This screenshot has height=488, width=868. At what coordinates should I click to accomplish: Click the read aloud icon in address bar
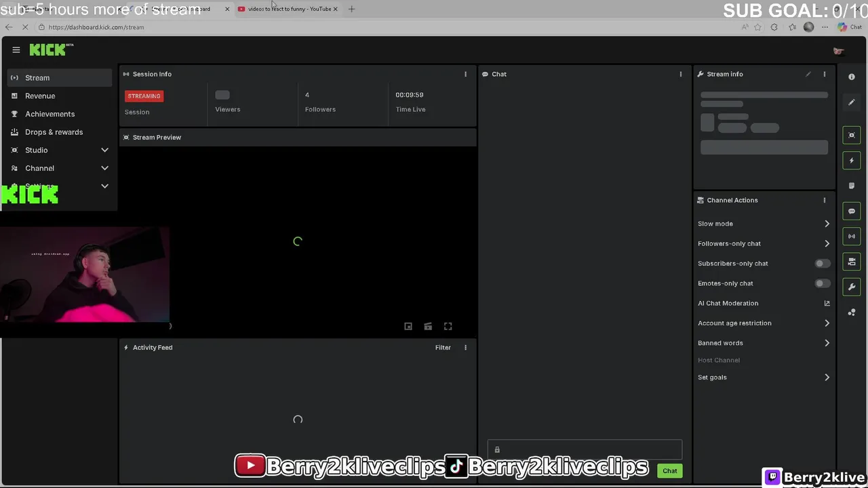745,27
